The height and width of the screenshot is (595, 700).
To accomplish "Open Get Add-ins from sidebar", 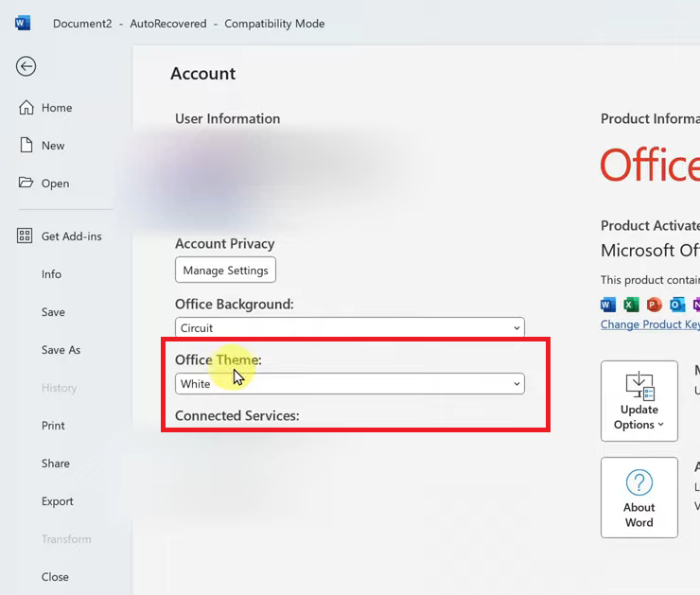I will 72,236.
